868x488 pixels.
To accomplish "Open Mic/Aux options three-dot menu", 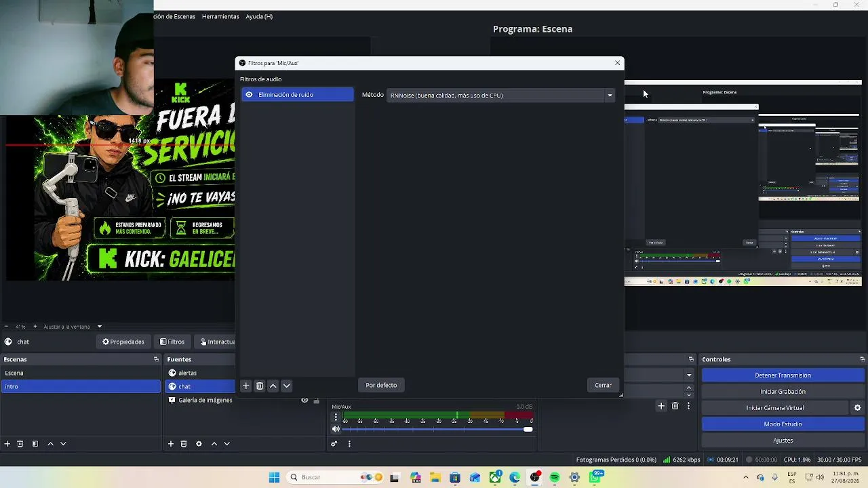I will tap(336, 418).
